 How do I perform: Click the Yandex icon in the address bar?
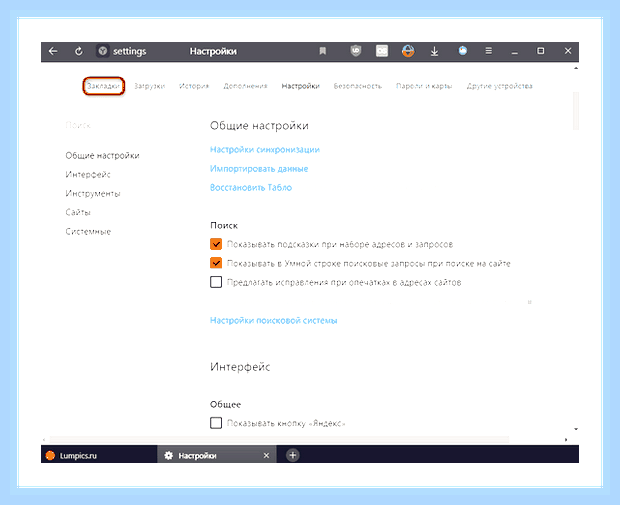(x=103, y=51)
